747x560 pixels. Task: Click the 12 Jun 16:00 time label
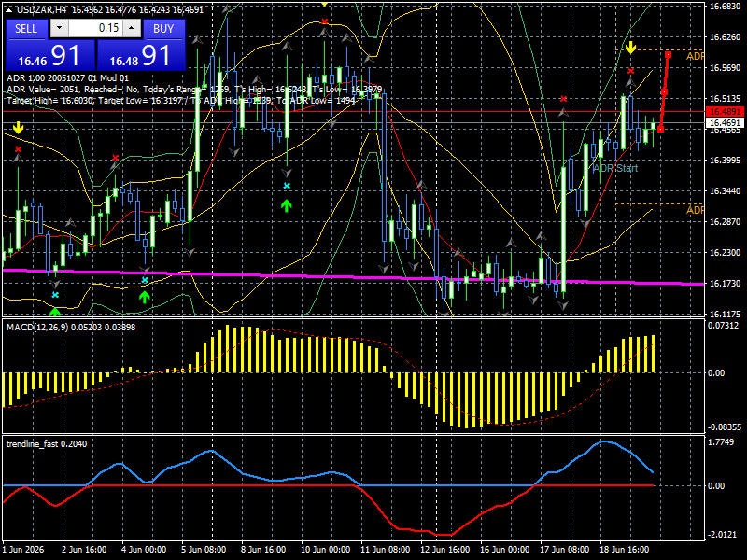(445, 550)
